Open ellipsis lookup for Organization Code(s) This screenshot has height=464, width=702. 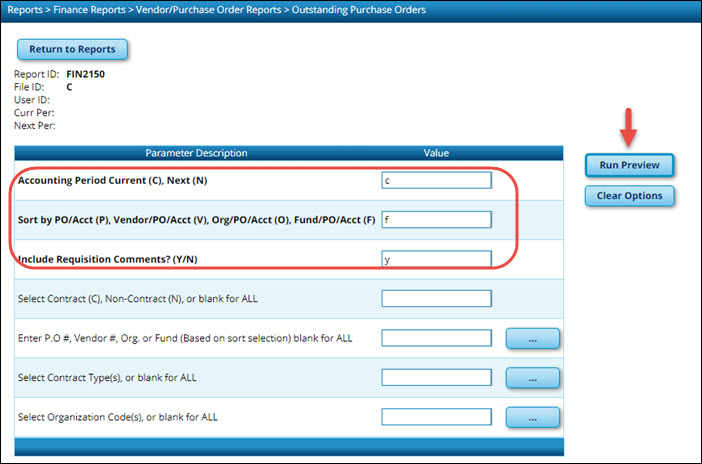[x=533, y=417]
